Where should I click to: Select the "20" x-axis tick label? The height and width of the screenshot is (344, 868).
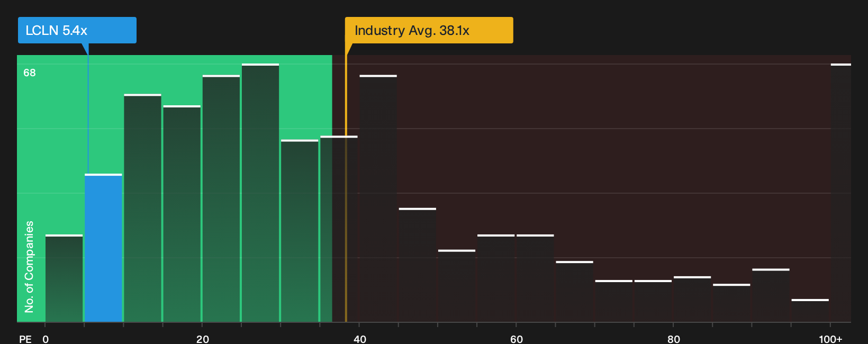click(203, 339)
